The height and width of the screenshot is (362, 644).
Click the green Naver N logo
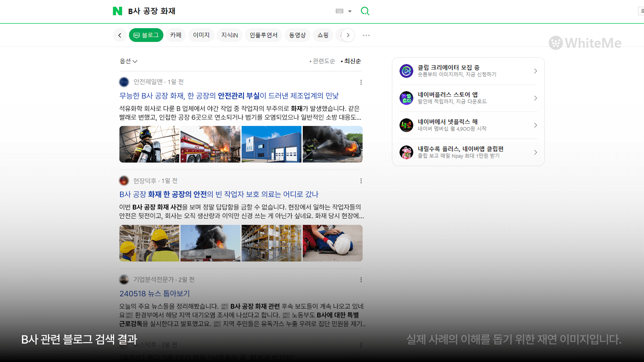(117, 11)
